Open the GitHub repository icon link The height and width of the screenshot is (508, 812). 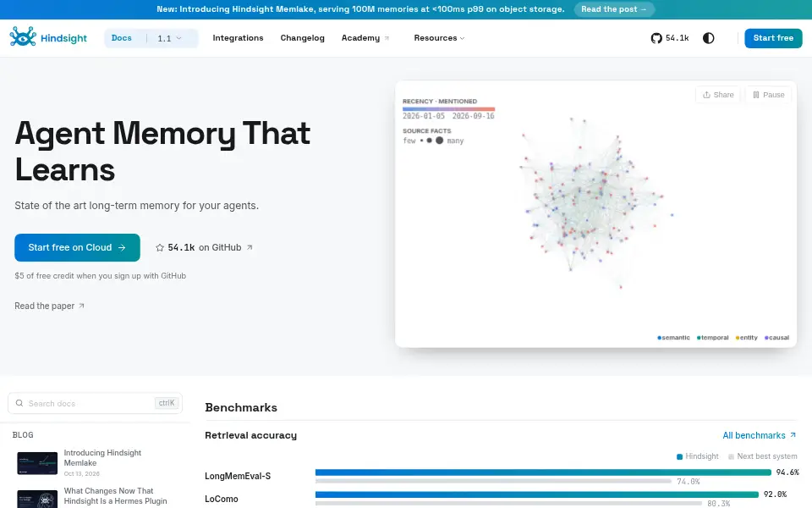click(x=656, y=38)
